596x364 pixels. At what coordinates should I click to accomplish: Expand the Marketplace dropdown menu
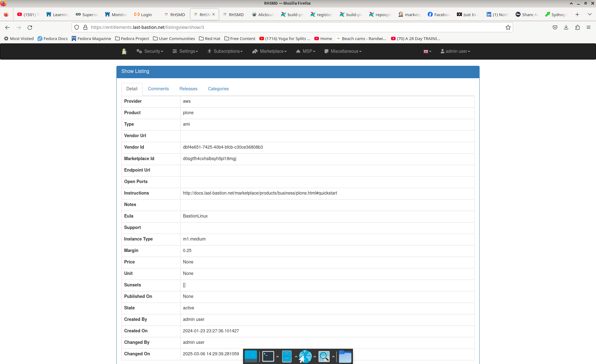coord(269,51)
